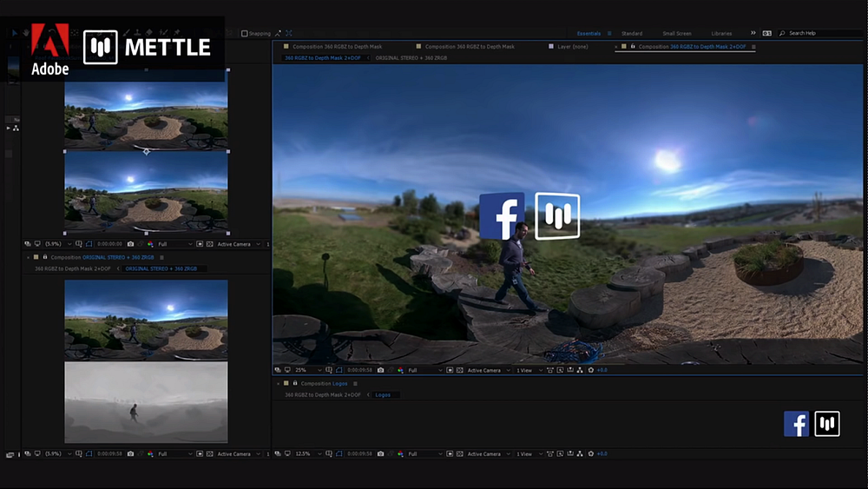Switch to the Small Screen workspace
Image resolution: width=868 pixels, height=489 pixels.
pos(676,33)
